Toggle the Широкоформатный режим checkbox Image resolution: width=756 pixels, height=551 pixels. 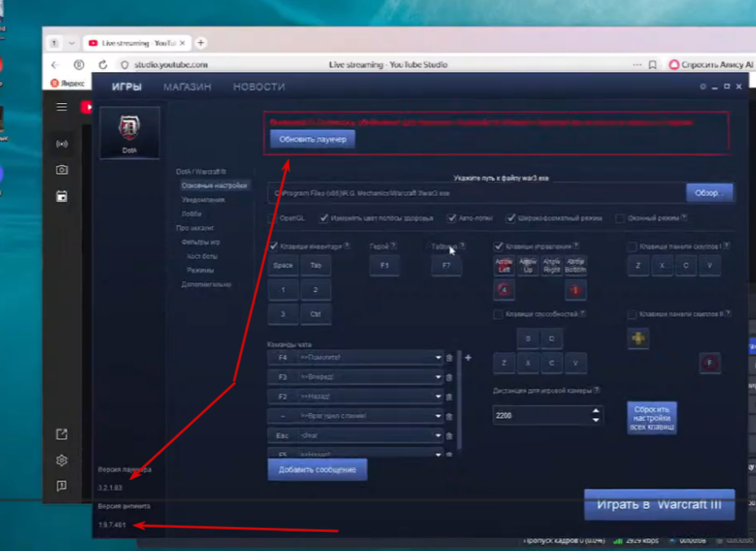tap(510, 218)
